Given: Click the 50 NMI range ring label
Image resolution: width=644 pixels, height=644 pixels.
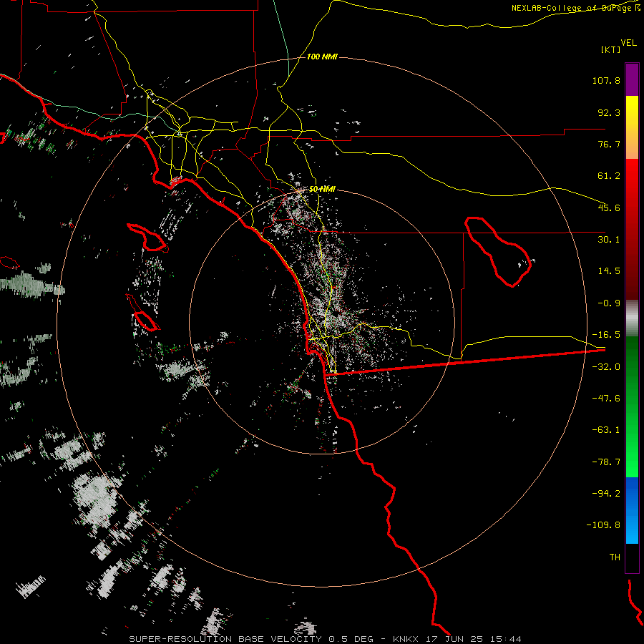Looking at the screenshot, I should tap(322, 190).
